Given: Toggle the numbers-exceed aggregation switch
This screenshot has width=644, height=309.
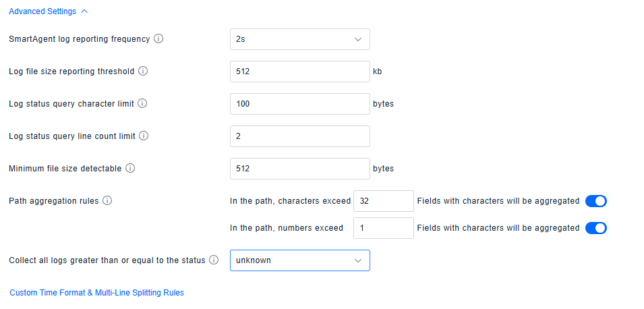Looking at the screenshot, I should click(x=596, y=228).
